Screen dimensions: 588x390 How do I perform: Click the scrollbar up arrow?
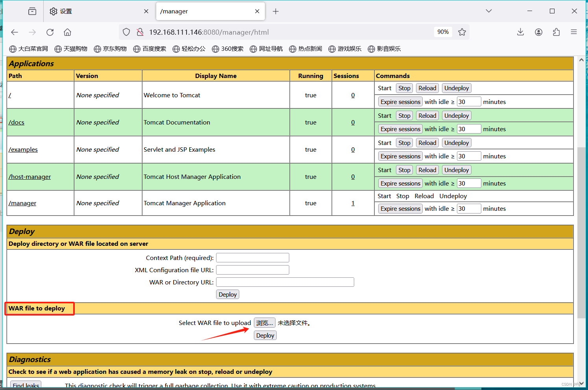pyautogui.click(x=581, y=60)
